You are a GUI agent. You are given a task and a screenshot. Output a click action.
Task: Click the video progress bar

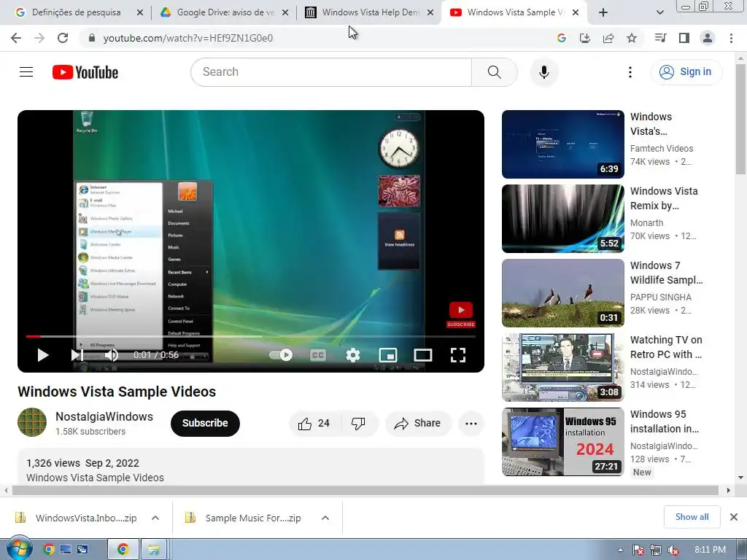251,336
